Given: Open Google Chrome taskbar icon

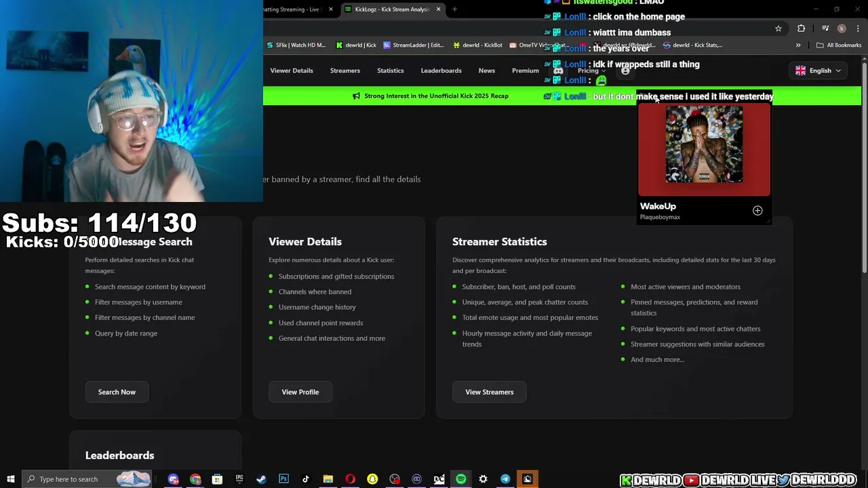Looking at the screenshot, I should [195, 479].
